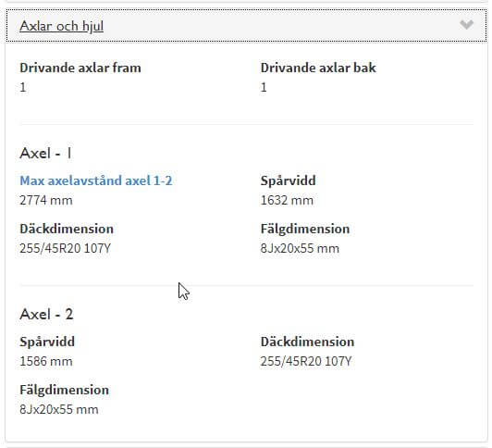Click the Axlar och hjul panel header bar

(246, 25)
